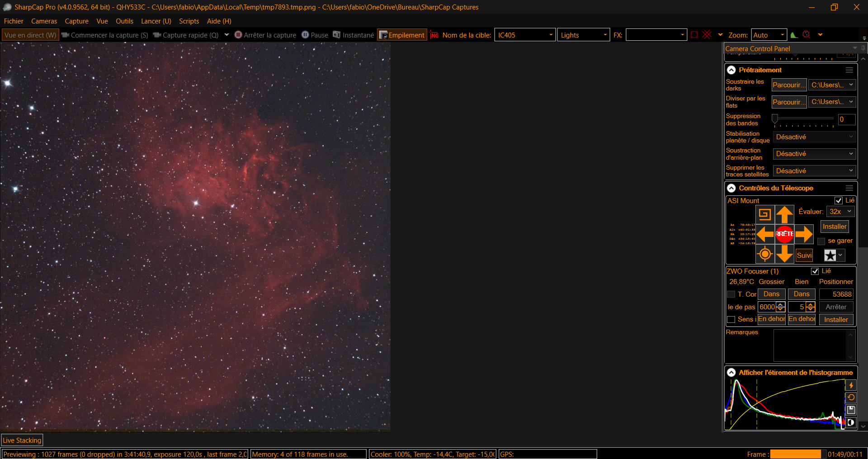Click the Grossier En dehors focuser button

point(771,319)
